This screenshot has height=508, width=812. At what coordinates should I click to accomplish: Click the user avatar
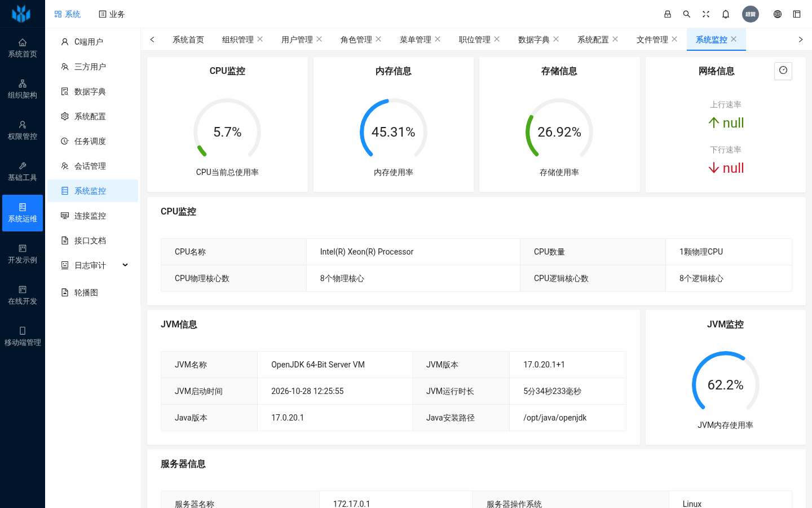tap(751, 14)
